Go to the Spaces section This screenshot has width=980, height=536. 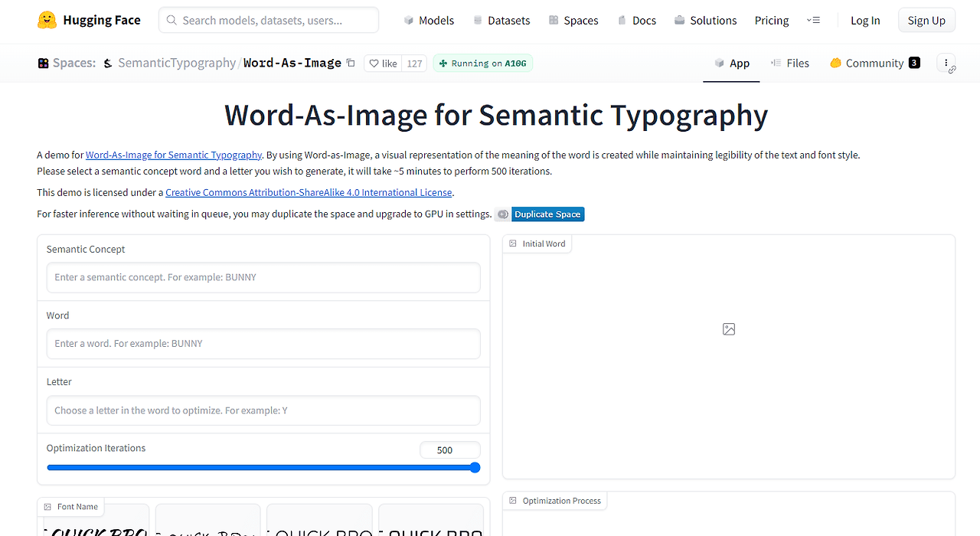coord(573,21)
